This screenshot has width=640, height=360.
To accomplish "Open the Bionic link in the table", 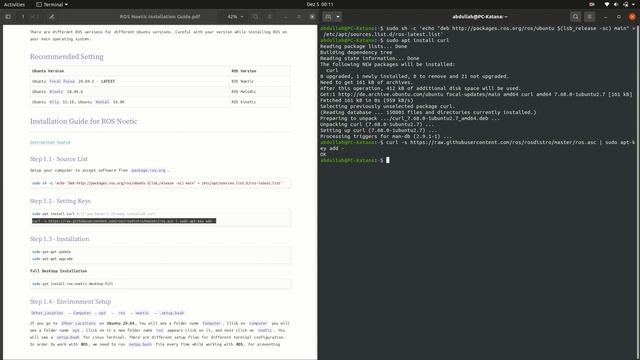I will click(x=56, y=92).
